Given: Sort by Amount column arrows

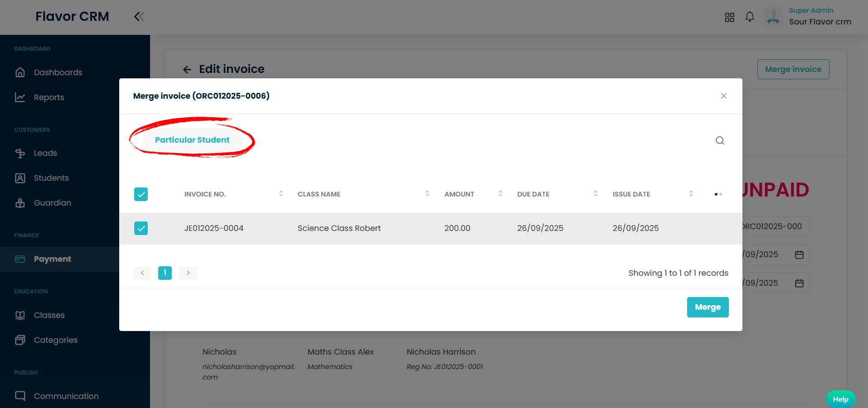Looking at the screenshot, I should (500, 194).
